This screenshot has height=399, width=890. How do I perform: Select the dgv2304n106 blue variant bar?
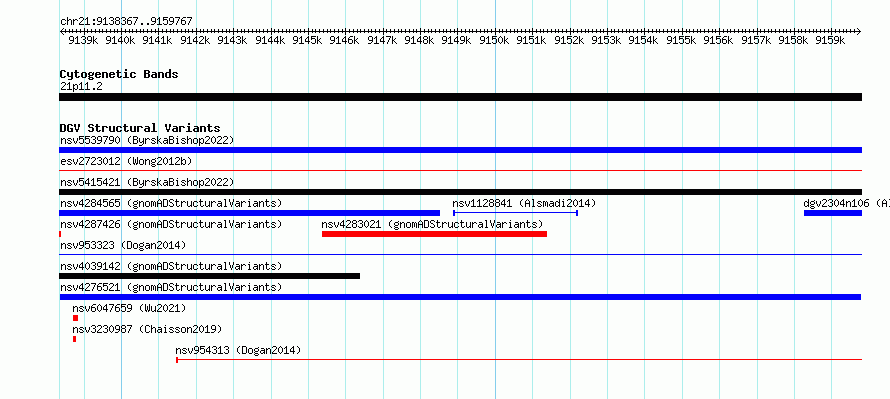pyautogui.click(x=833, y=213)
